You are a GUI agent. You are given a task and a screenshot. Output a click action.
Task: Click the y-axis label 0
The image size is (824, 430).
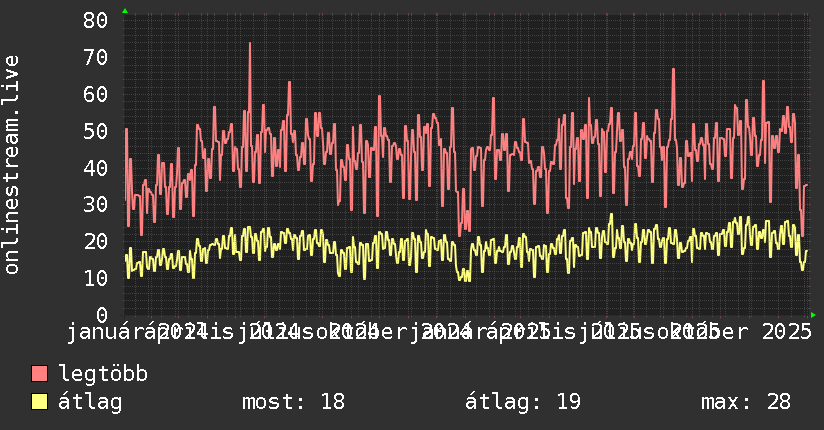click(102, 315)
